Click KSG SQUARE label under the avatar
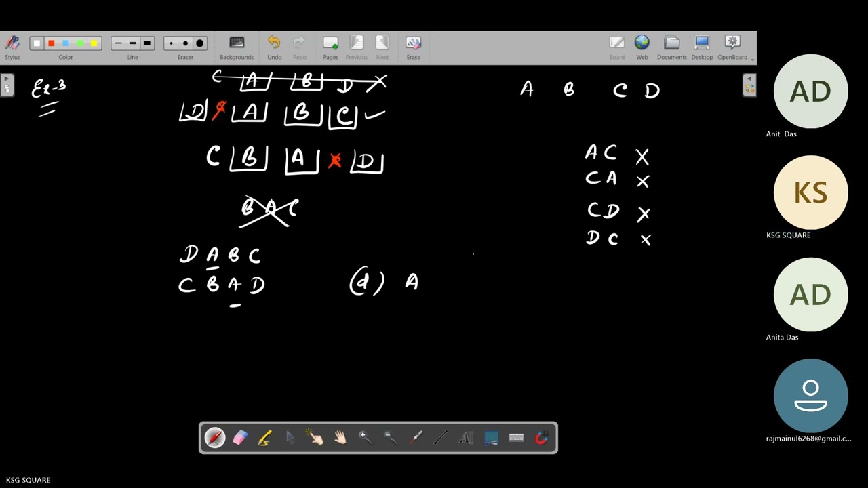 click(788, 235)
